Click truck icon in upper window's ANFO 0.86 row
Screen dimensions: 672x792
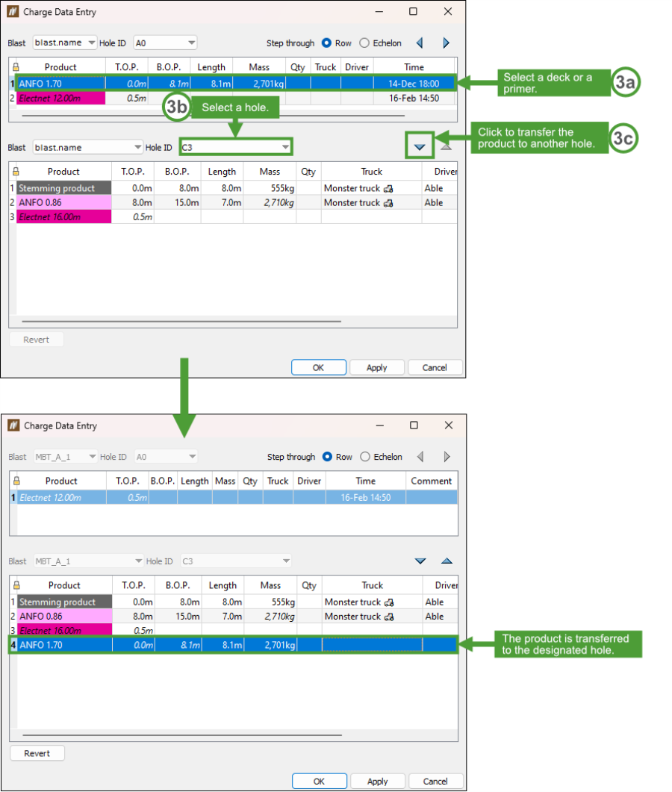388,203
